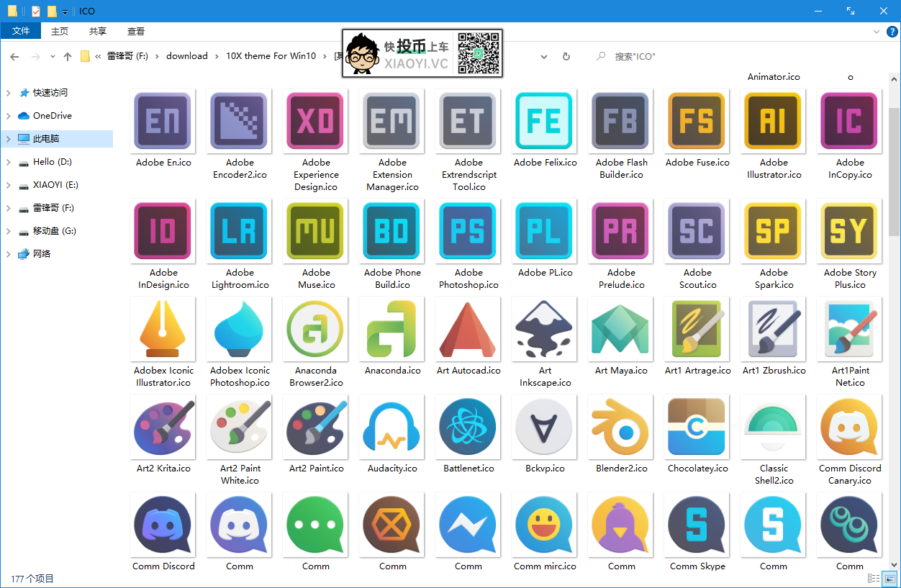The image size is (901, 588).
Task: Select the Audacity.ico headphones icon
Action: click(392, 427)
